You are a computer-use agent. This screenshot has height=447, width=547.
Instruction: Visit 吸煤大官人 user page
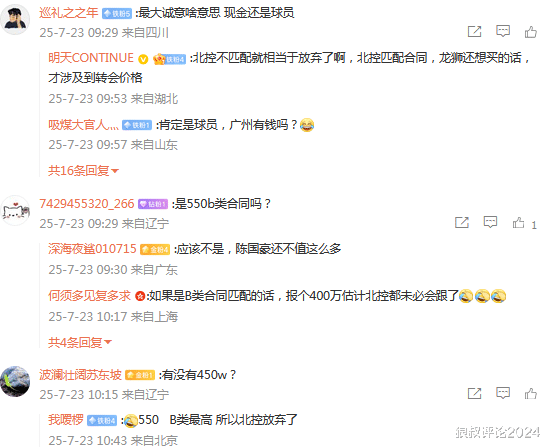click(83, 125)
